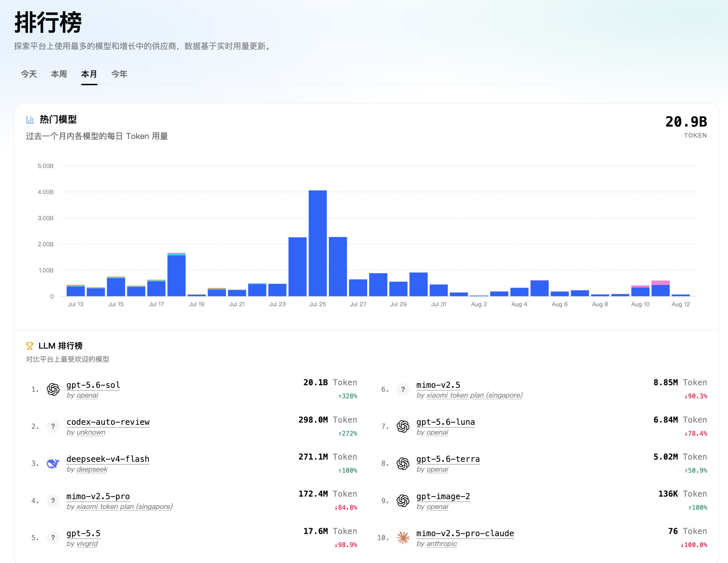Click the OpenAI logo beside gpt-5.6-sol
728x563 pixels.
53,389
